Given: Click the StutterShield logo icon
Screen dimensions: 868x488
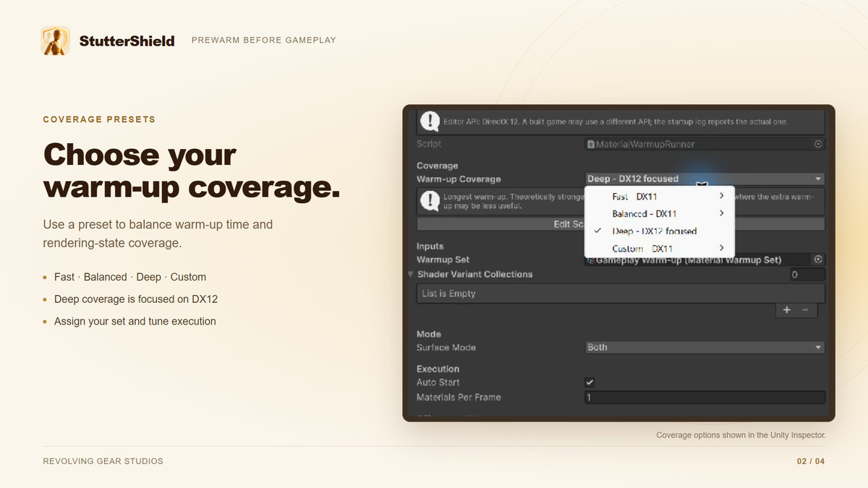Looking at the screenshot, I should [x=56, y=40].
